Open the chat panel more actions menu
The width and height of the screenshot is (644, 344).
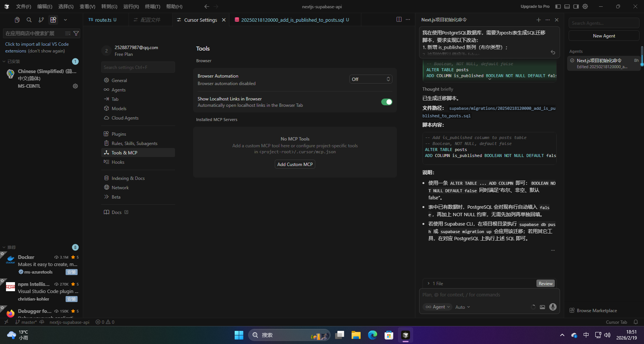pos(548,20)
